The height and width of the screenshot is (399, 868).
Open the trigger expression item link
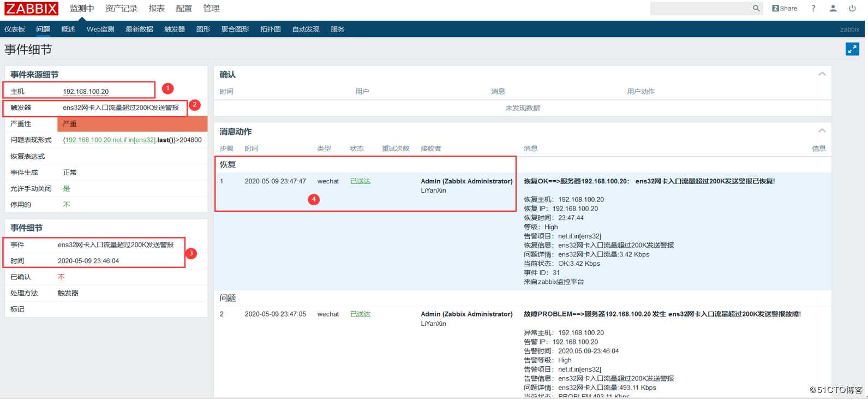coord(111,140)
